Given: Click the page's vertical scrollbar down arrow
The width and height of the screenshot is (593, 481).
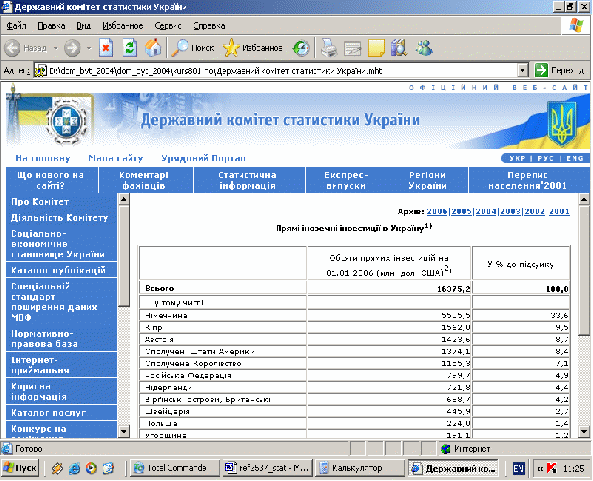Looking at the screenshot, I should point(584,431).
